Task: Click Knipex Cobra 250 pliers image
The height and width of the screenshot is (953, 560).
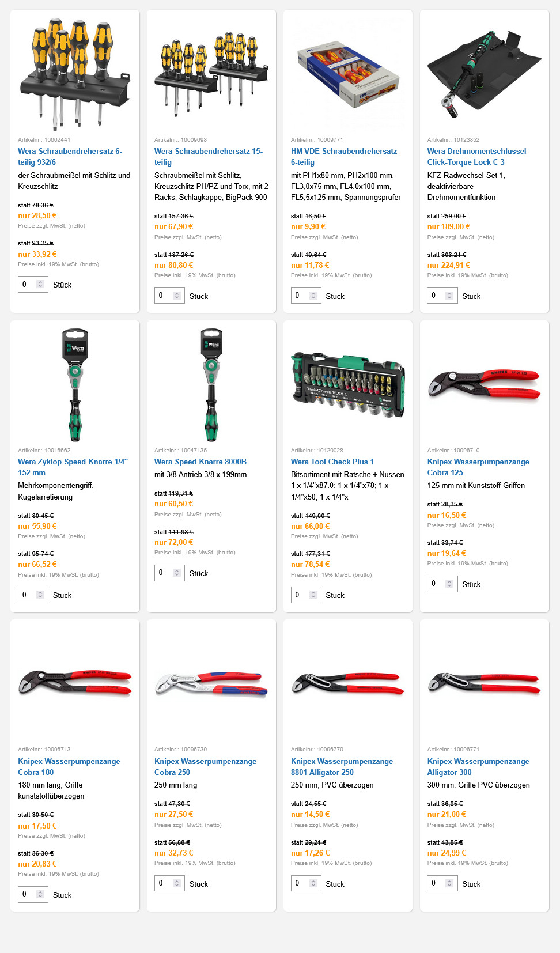Action: 211,684
